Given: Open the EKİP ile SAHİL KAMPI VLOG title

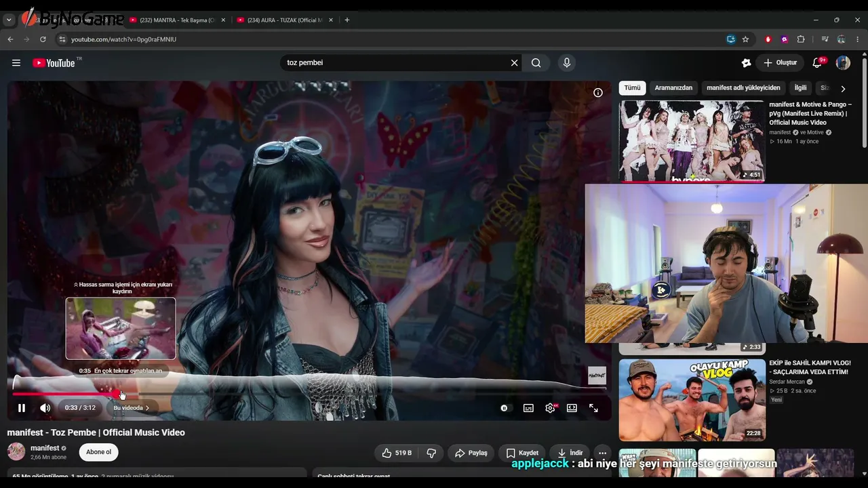Looking at the screenshot, I should pos(810,367).
